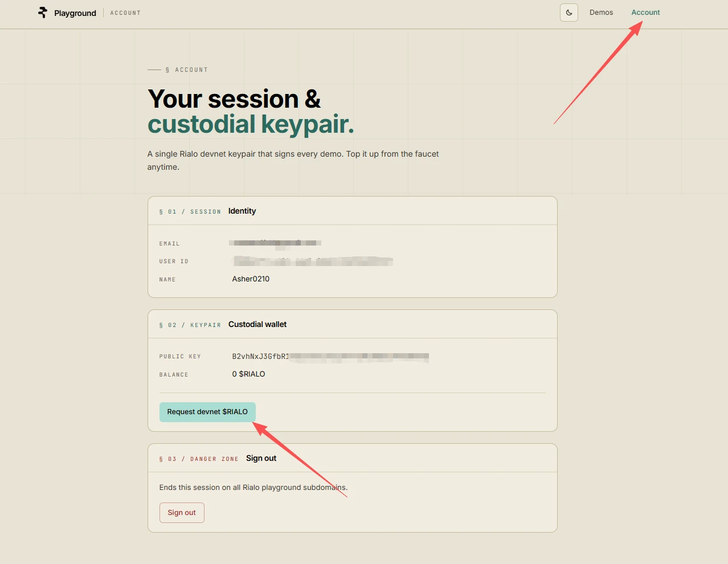Click Request devnet $RIALO button
Image resolution: width=728 pixels, height=564 pixels.
(207, 412)
